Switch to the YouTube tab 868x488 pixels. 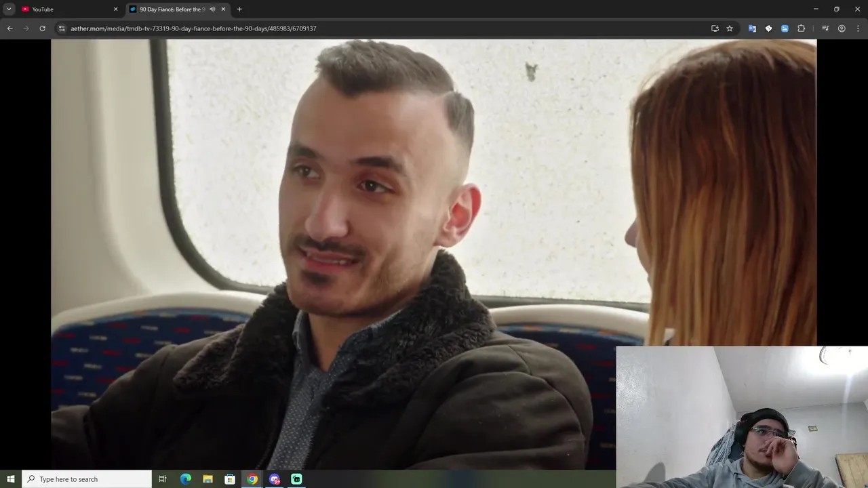[68, 9]
